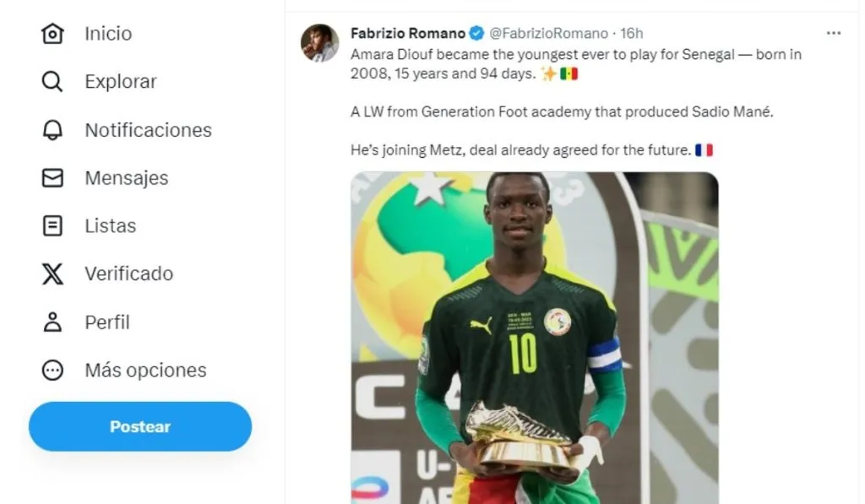
Task: Click the Fabrizio Romano display name
Action: [x=408, y=33]
